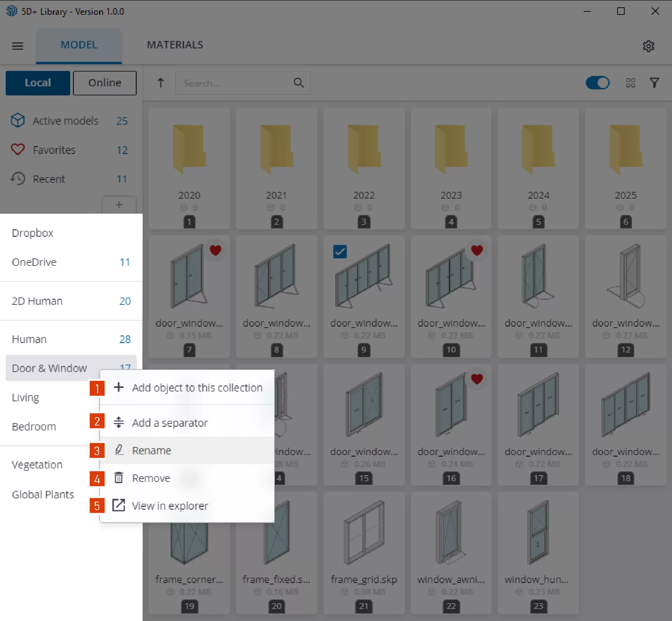Click the Recent clock icon

pyautogui.click(x=18, y=179)
